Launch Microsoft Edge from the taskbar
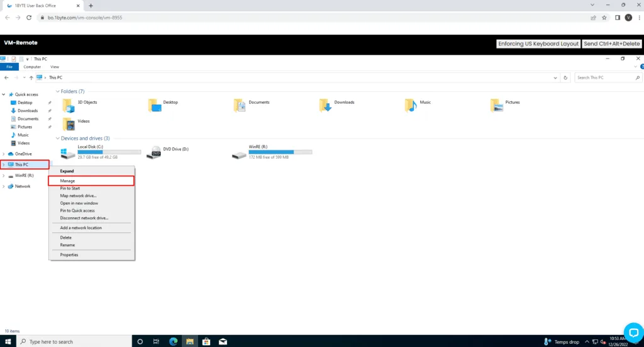 click(173, 341)
